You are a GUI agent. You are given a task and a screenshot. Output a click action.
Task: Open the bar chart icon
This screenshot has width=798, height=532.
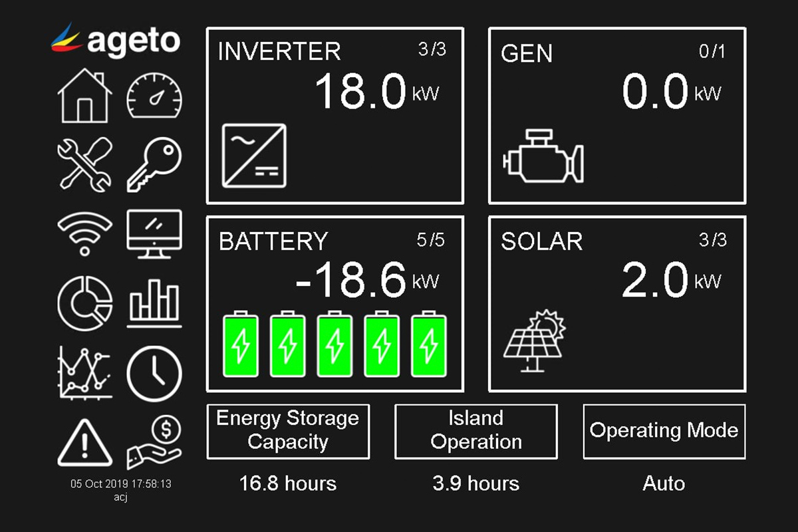pos(154,303)
